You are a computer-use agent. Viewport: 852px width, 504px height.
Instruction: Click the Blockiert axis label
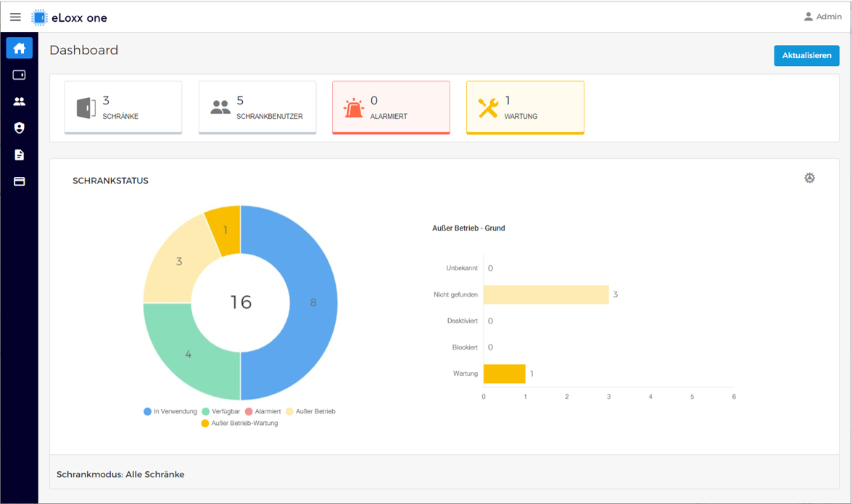click(x=465, y=347)
